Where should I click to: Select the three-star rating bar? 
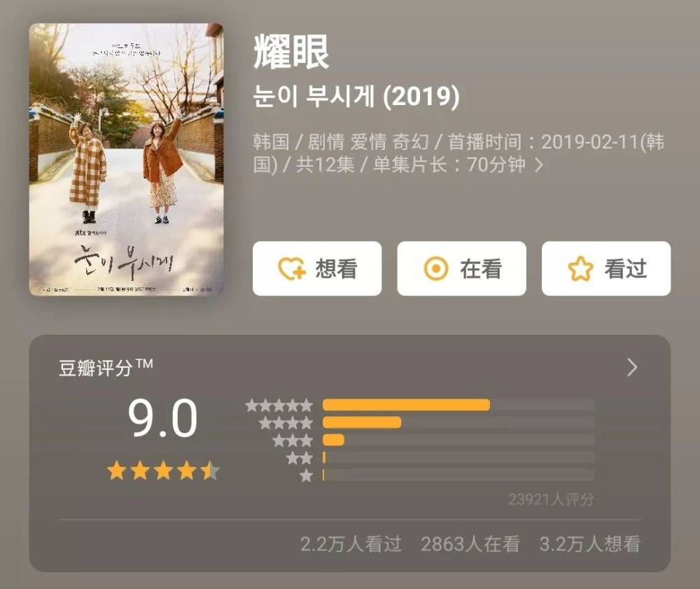coord(458,440)
